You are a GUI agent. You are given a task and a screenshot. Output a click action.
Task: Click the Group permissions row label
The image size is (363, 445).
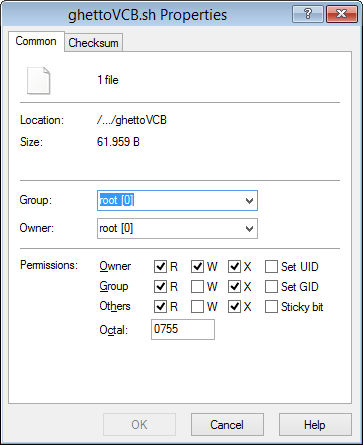click(x=114, y=287)
